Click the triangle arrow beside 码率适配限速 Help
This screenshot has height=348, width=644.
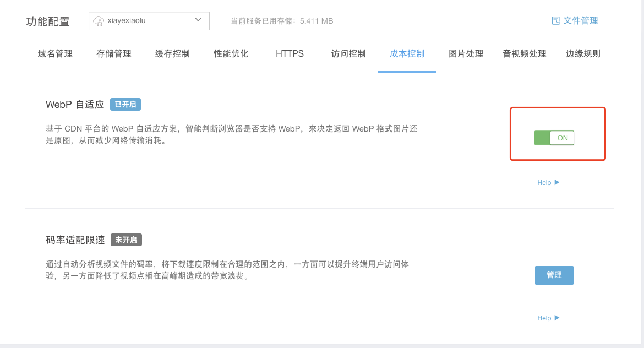pyautogui.click(x=557, y=318)
